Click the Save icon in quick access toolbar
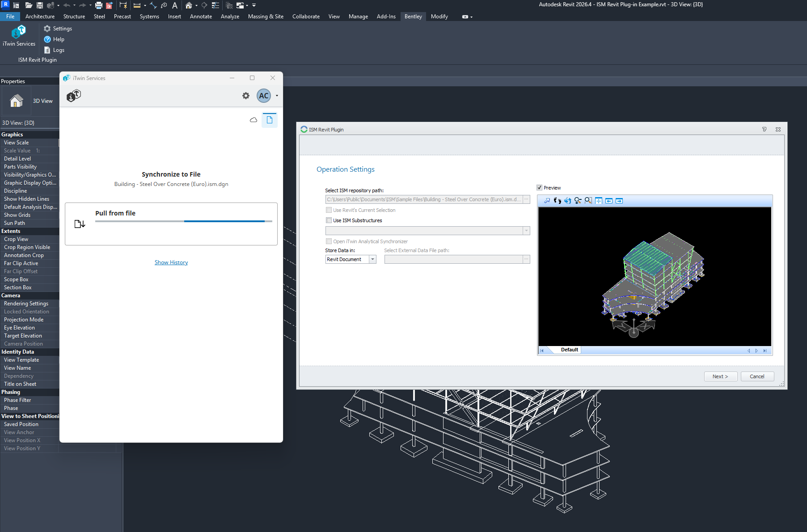Screen dimensions: 807x532 [40, 5]
